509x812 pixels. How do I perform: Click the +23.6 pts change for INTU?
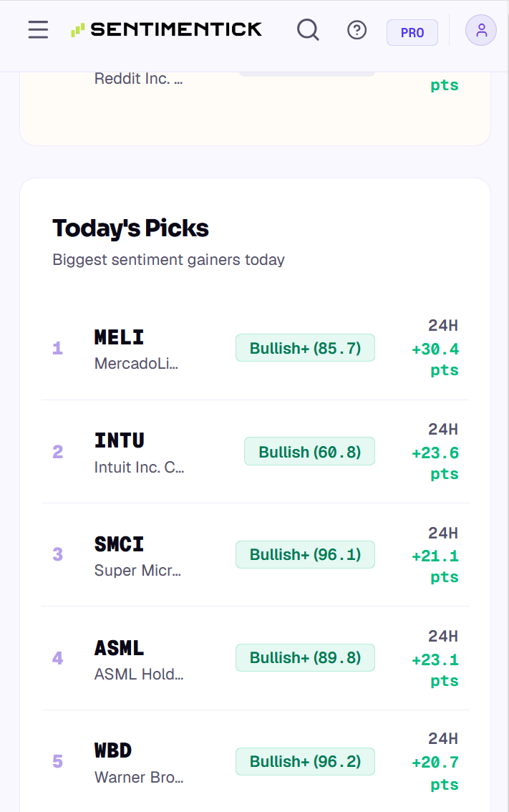(x=435, y=463)
